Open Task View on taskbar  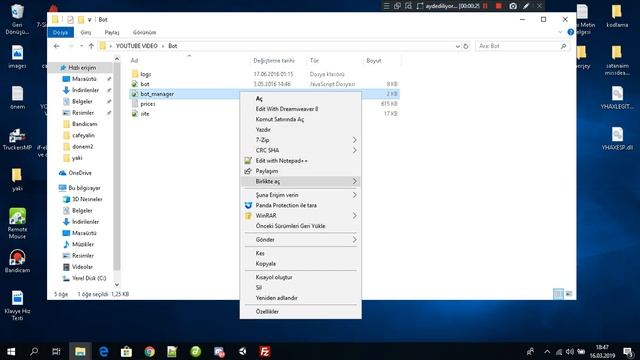click(x=56, y=351)
